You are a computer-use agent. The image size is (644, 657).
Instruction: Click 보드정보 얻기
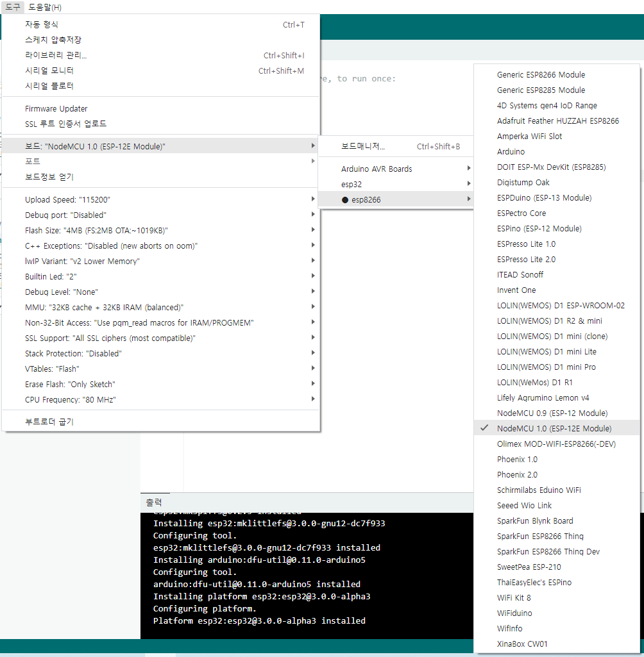click(x=161, y=177)
